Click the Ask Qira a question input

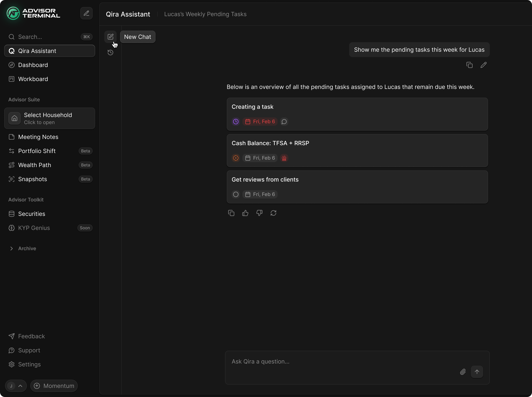(357, 367)
